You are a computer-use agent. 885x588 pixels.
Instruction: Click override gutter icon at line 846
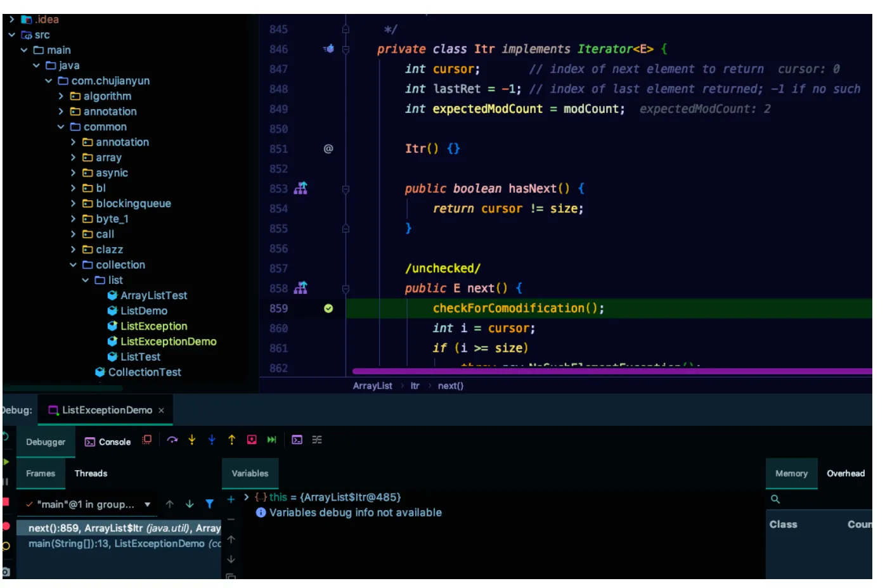pyautogui.click(x=328, y=49)
